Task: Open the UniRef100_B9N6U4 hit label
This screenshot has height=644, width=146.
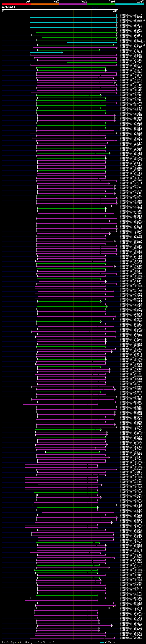Action: (131, 115)
